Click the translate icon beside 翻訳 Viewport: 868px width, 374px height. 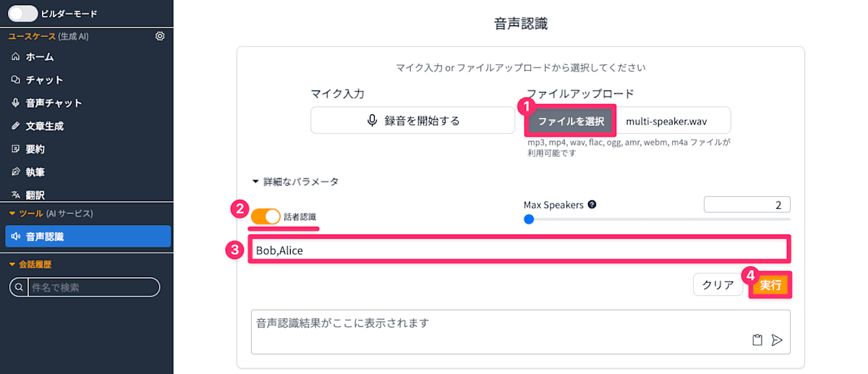pyautogui.click(x=15, y=195)
